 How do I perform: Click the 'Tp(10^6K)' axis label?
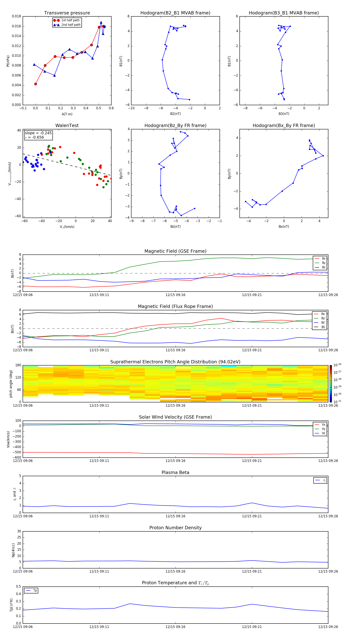11,605
